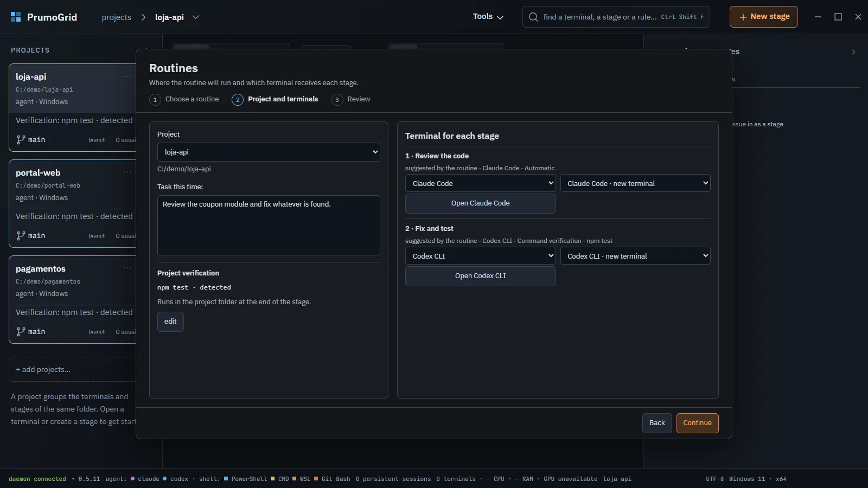Click CMD shell entry in status bar
The width and height of the screenshot is (868, 488).
(280, 479)
